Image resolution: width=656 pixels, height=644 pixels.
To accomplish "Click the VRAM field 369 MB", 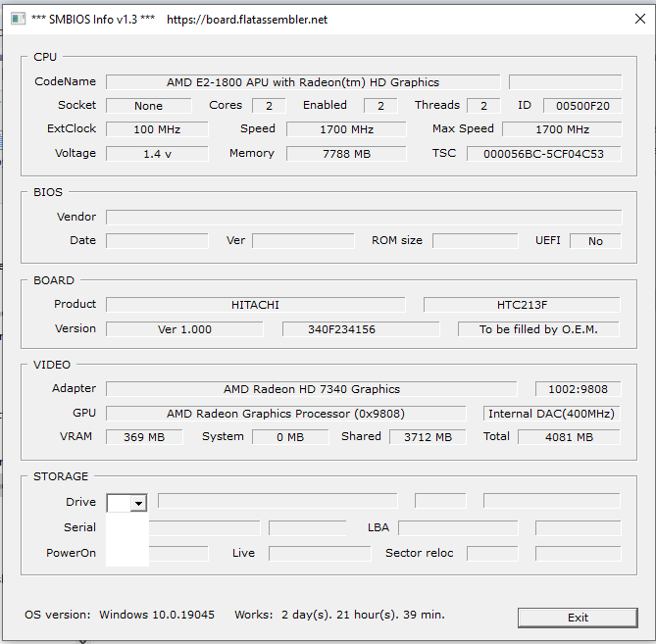I will pos(144,437).
